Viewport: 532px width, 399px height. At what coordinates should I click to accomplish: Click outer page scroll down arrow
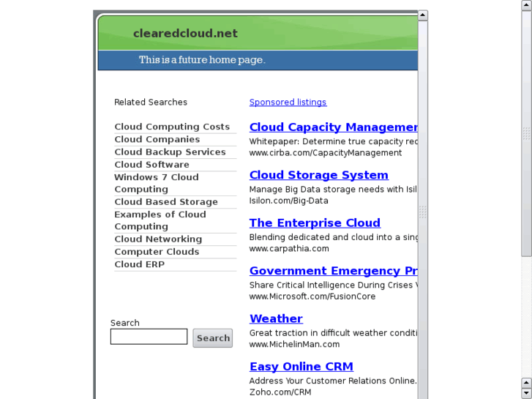coord(527,393)
